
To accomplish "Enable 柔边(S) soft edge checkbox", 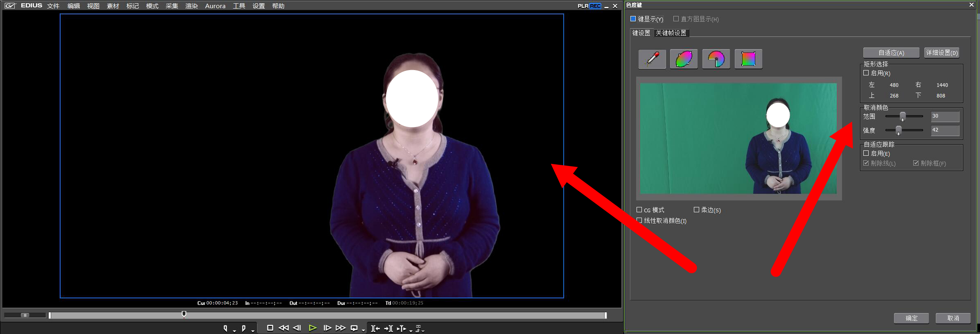I will pos(696,210).
